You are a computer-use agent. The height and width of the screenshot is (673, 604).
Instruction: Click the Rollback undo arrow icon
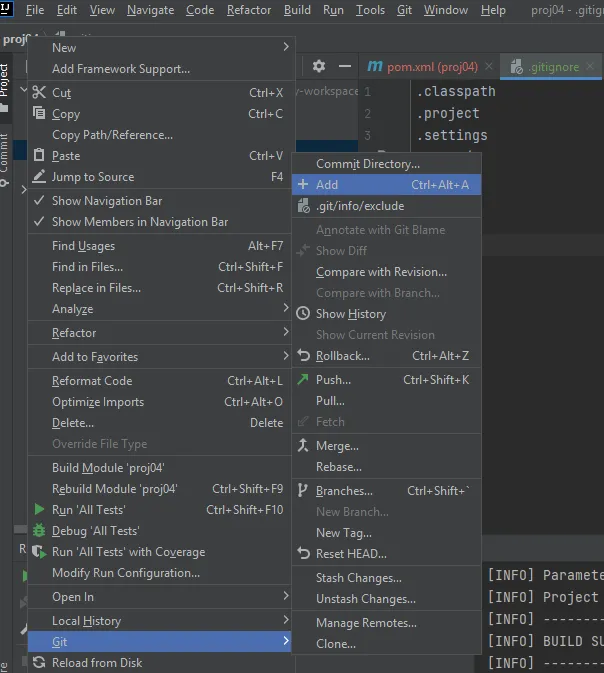coord(304,355)
